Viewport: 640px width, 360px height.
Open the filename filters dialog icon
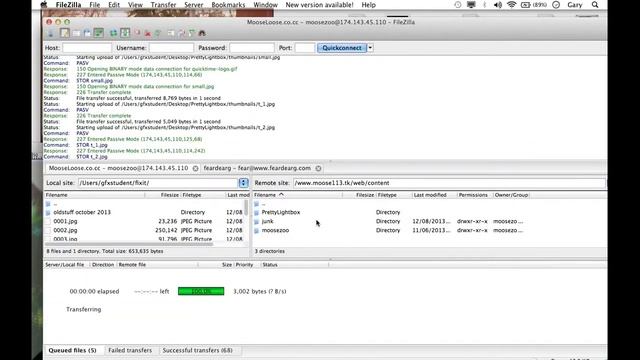171,33
